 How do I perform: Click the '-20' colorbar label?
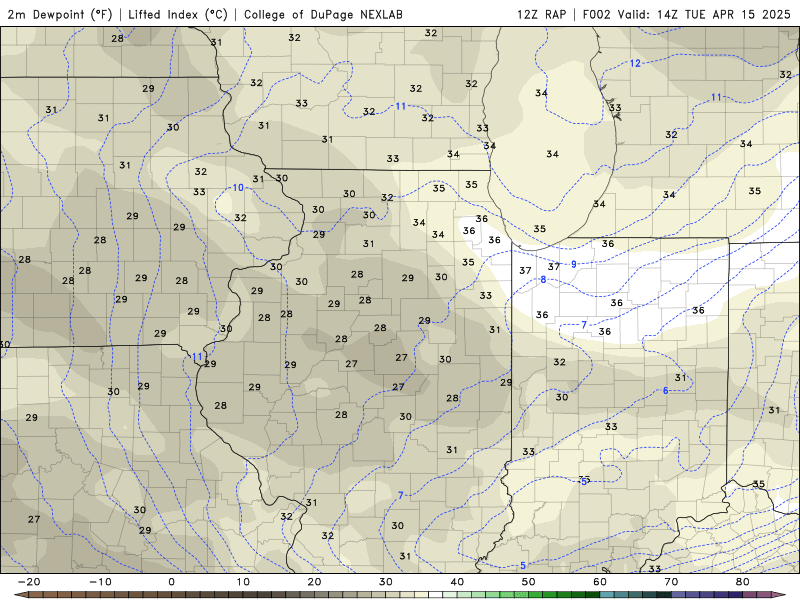tap(29, 582)
